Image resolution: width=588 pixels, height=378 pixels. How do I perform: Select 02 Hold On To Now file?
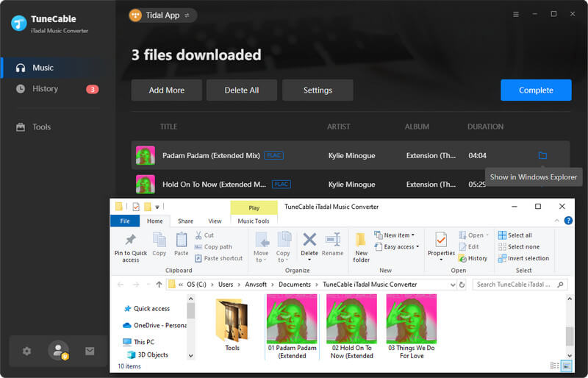352,327
